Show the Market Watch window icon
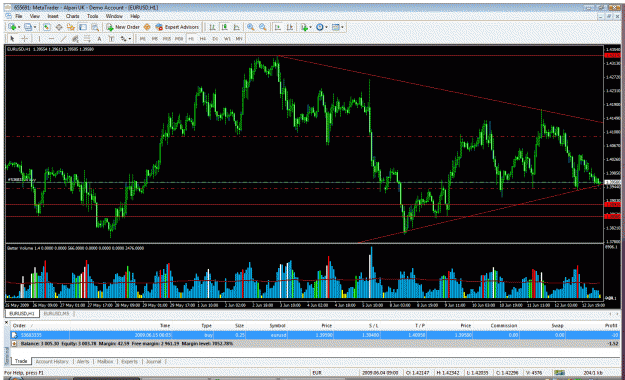The image size is (625, 380). 47,27
